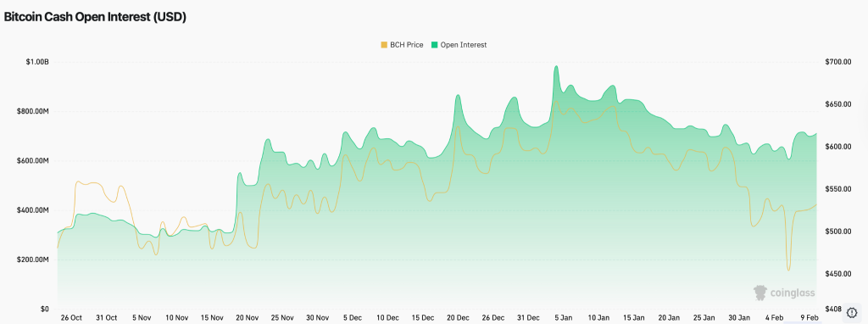
Task: Click the 30 Jan date label
Action: [739, 318]
